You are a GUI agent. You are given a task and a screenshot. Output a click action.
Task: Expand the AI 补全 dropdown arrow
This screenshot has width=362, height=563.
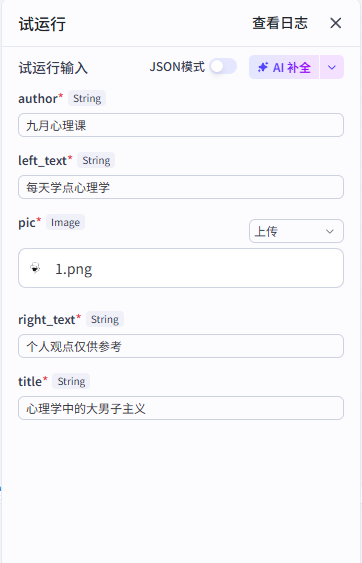[332, 67]
